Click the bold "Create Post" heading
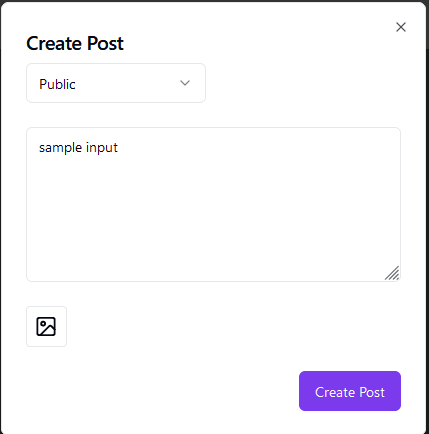This screenshot has height=434, width=429. pos(75,43)
